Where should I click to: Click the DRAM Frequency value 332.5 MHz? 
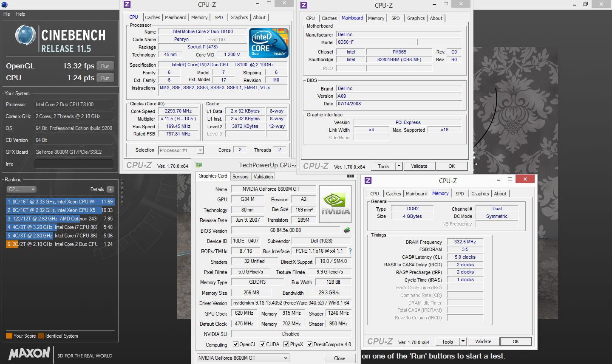(x=465, y=242)
